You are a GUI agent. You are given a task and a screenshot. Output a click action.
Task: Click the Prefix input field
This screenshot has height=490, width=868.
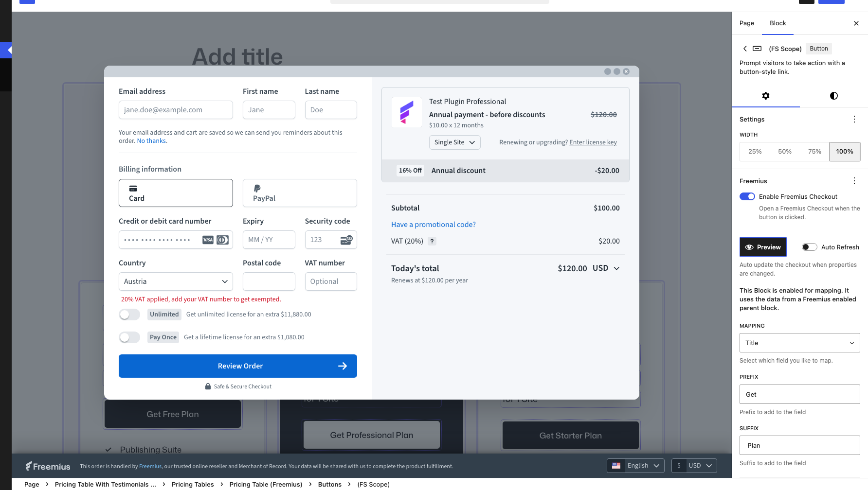pyautogui.click(x=799, y=394)
